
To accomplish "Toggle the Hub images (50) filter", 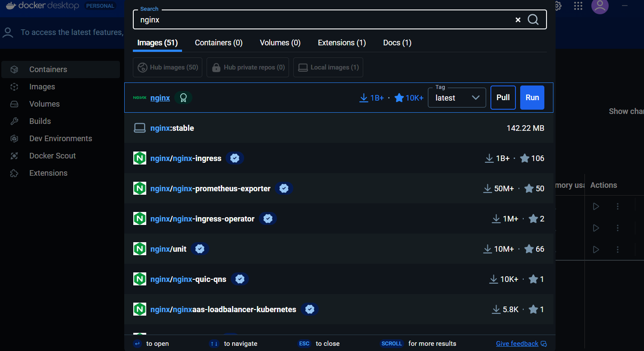I will coord(167,67).
